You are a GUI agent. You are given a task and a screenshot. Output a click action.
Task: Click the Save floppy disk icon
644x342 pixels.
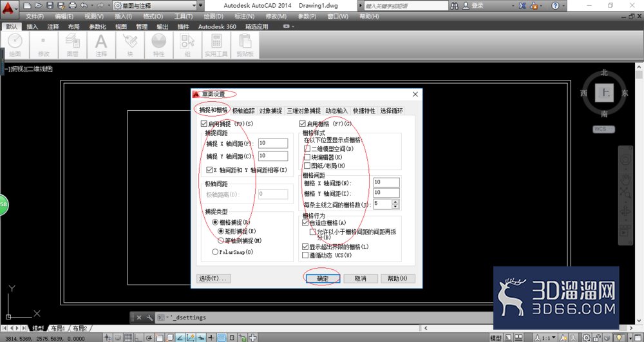click(50, 6)
